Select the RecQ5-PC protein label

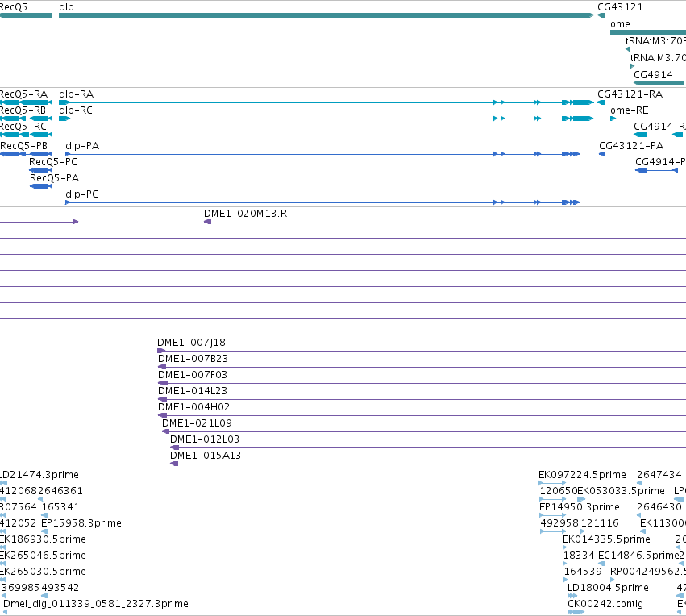[53, 162]
